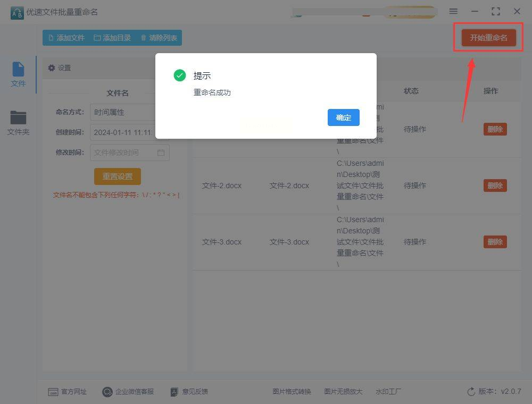This screenshot has height=404, width=532.
Task: Click the settings gear icon
Action: coord(52,68)
